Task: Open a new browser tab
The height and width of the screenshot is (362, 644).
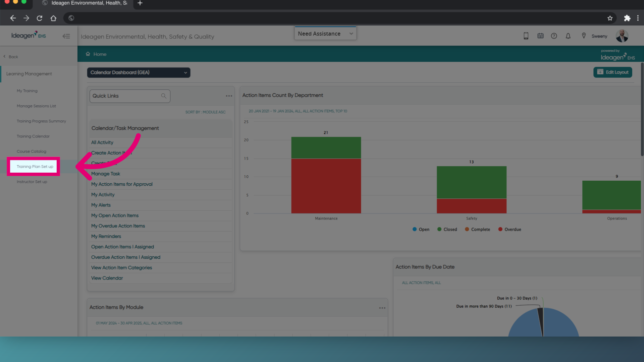Action: [140, 3]
